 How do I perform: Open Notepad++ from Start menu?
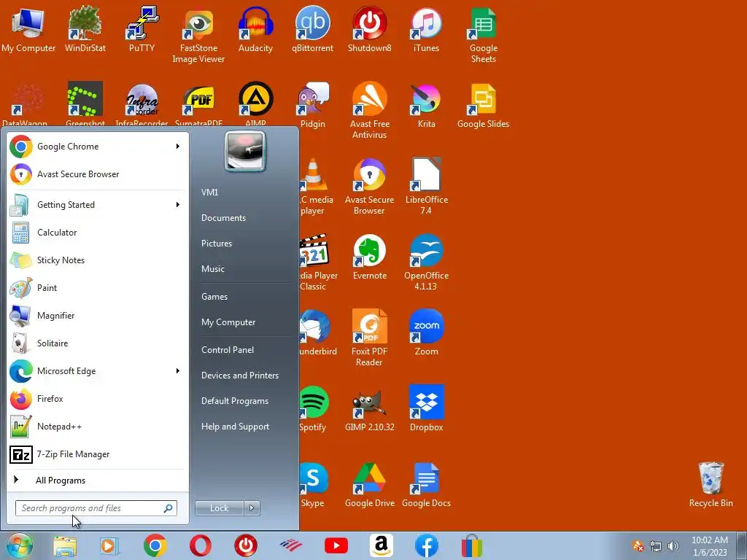(97, 426)
